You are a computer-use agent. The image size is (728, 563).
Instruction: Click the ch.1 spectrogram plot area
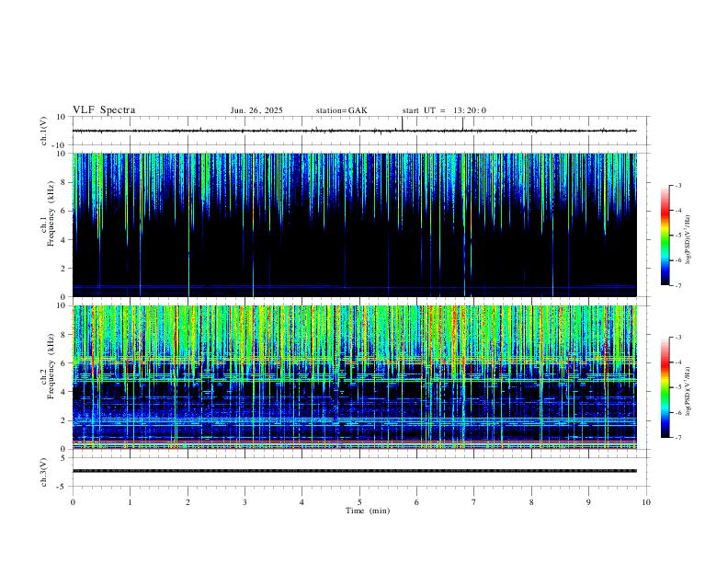(355, 224)
